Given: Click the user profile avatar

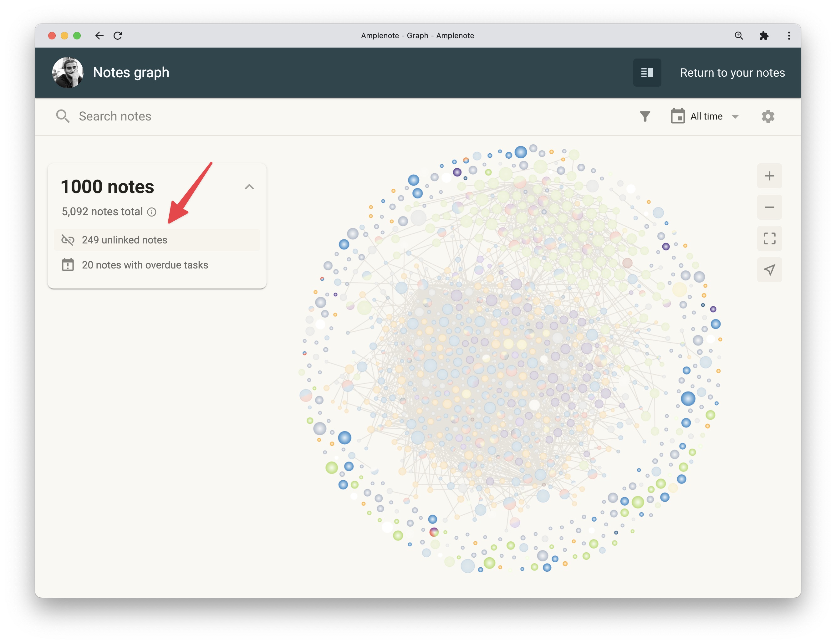Looking at the screenshot, I should coord(68,72).
